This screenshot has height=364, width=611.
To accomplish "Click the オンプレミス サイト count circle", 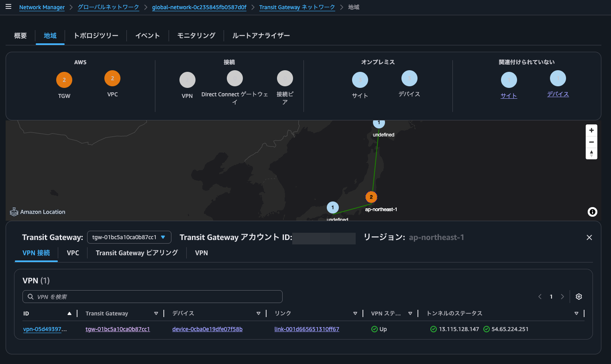I will (x=360, y=80).
